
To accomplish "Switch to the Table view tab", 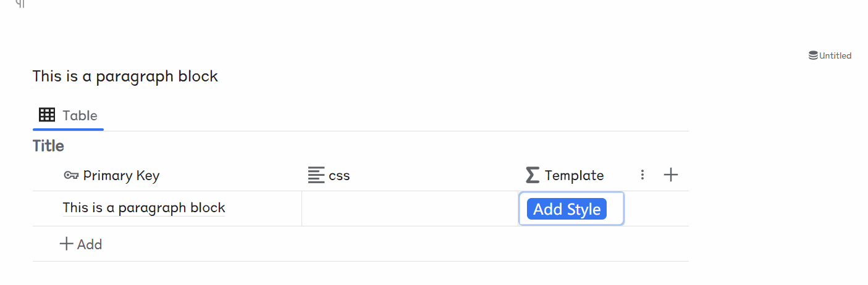I will (x=80, y=115).
